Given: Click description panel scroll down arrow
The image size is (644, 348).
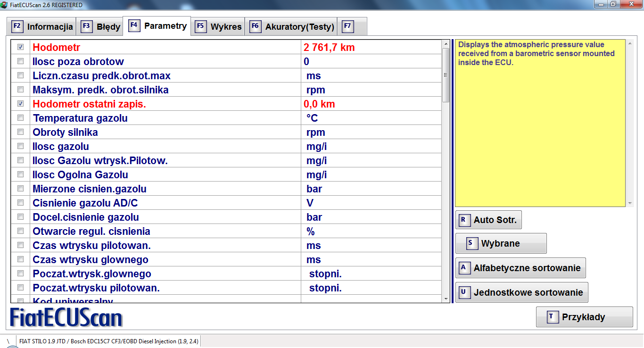Looking at the screenshot, I should click(x=630, y=203).
